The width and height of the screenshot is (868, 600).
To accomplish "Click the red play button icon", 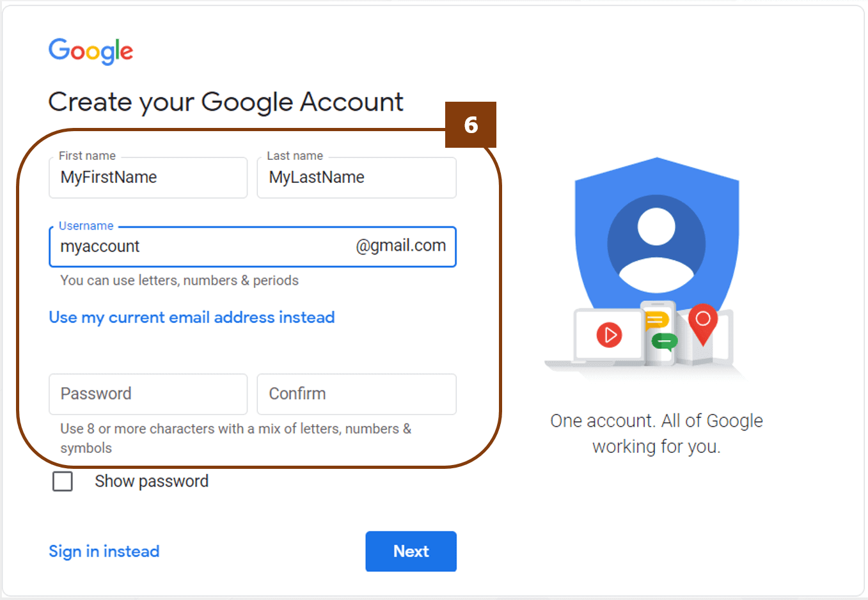I will pos(609,335).
